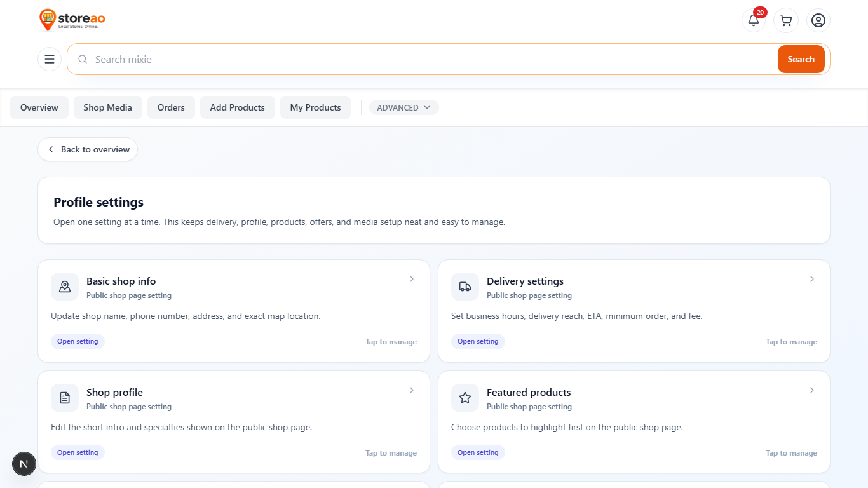The image size is (868, 488).
Task: Click the Featured products star icon
Action: point(465,398)
